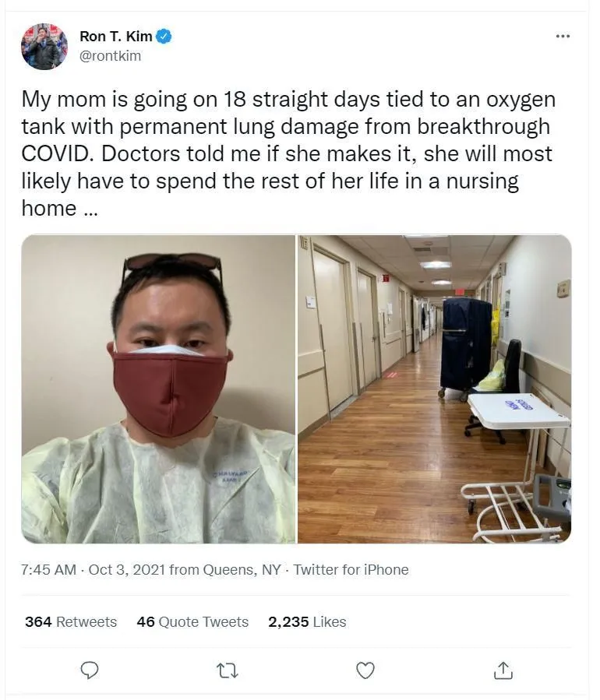The image size is (600, 700).
Task: Click the Twitter for iPhone source label
Action: pyautogui.click(x=351, y=570)
